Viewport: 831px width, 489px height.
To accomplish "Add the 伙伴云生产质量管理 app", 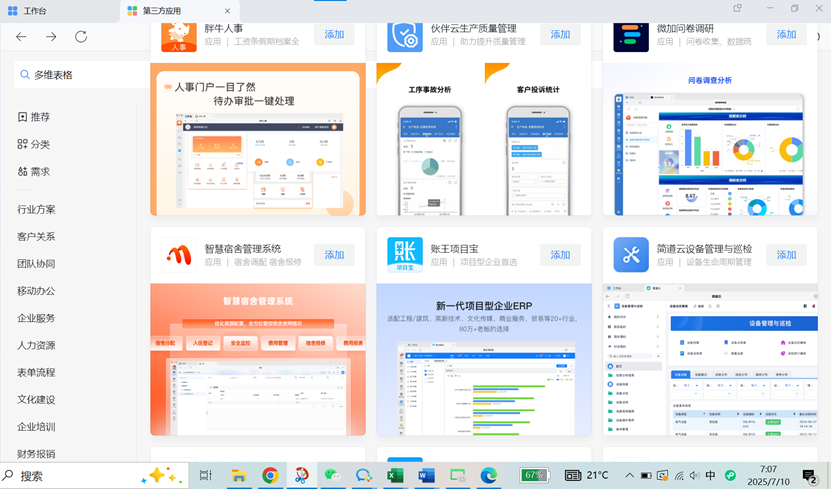I will click(560, 34).
